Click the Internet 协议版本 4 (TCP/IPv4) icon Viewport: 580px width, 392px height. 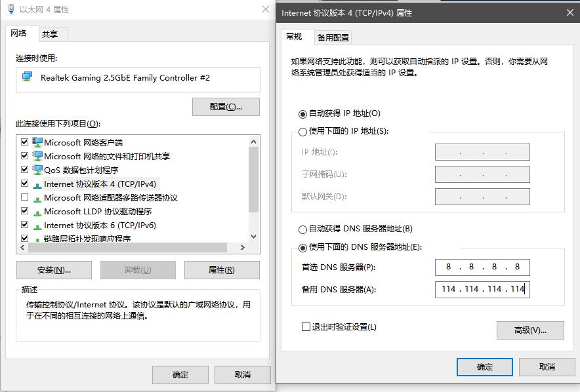tap(37, 184)
